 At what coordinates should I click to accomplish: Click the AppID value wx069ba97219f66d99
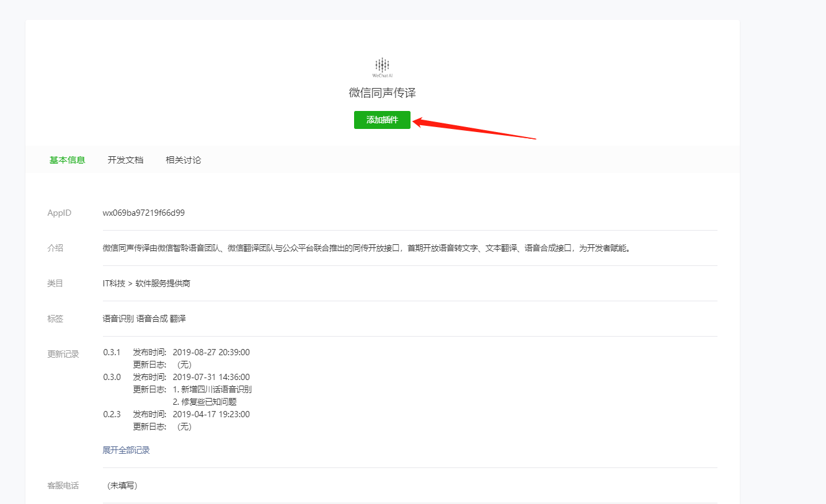point(143,213)
